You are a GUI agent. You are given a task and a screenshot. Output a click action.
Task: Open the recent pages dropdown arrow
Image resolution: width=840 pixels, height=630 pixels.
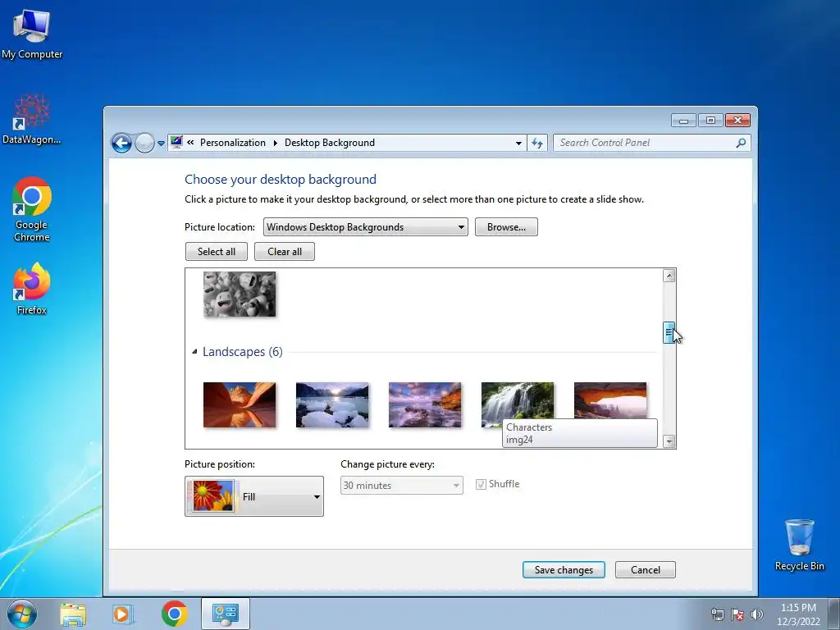click(x=161, y=144)
